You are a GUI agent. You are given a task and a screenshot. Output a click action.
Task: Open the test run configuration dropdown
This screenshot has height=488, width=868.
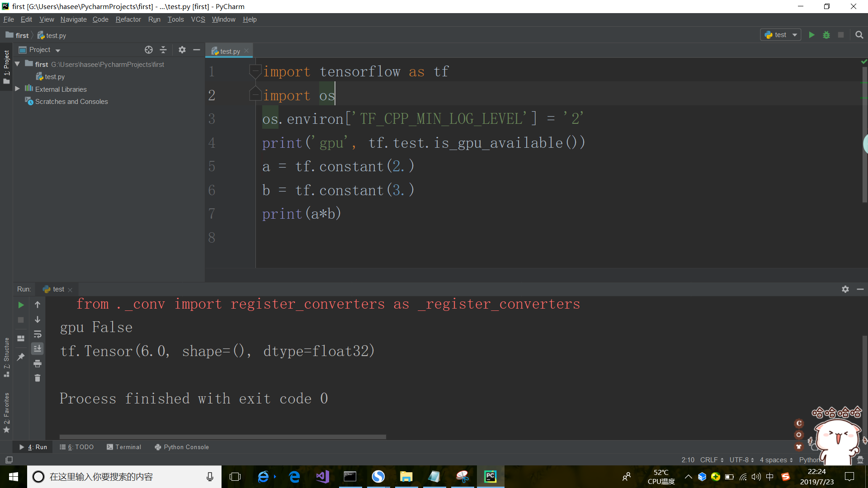780,34
